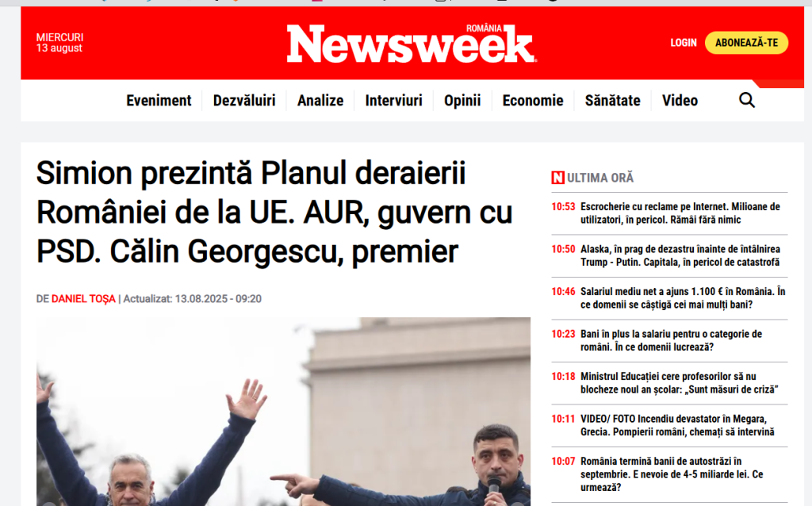Viewport: 812px width, 506px height.
Task: Select Analize in the navigation bar
Action: pos(320,101)
